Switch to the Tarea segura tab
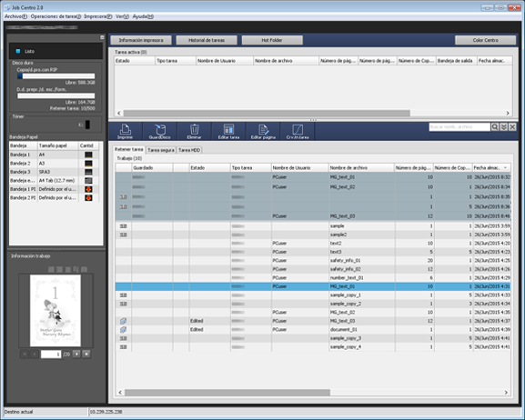525x420 pixels. pos(161,150)
